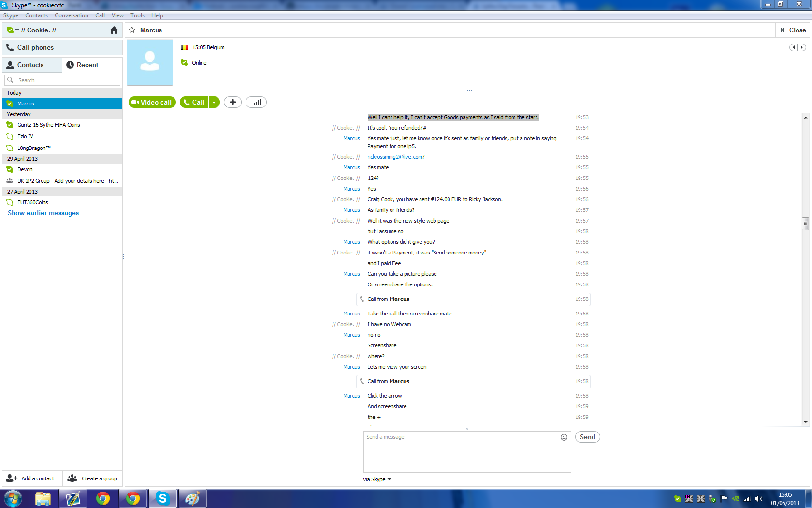The width and height of the screenshot is (812, 508).
Task: Open the Call menu in menu bar
Action: click(x=100, y=15)
